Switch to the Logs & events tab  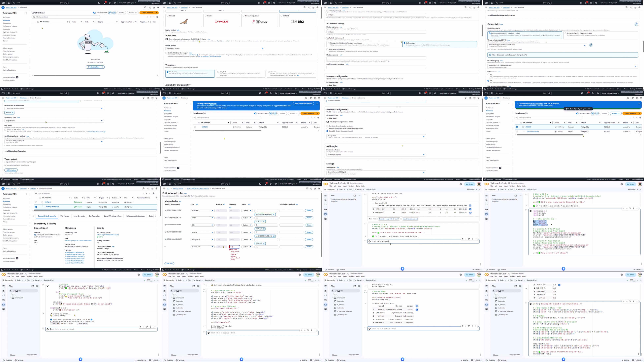(x=79, y=216)
